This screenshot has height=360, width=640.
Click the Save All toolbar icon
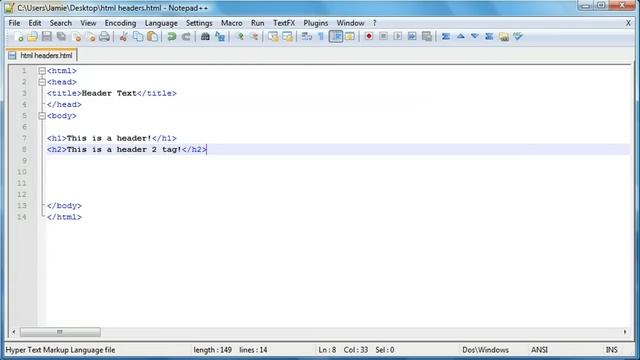click(x=61, y=37)
